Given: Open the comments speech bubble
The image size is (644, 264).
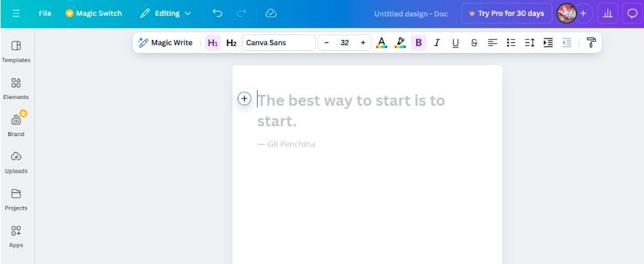Looking at the screenshot, I should [632, 14].
